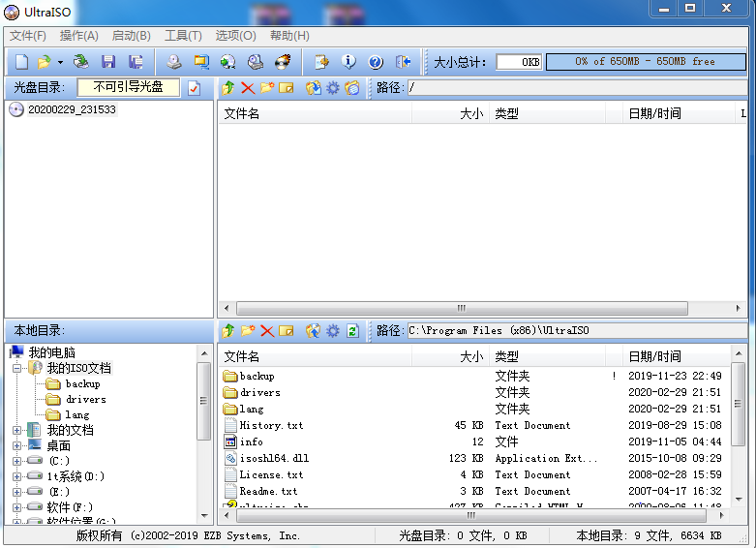The height and width of the screenshot is (548, 756).
Task: Expand the 1t系统(D:) drive node
Action: [x=16, y=476]
